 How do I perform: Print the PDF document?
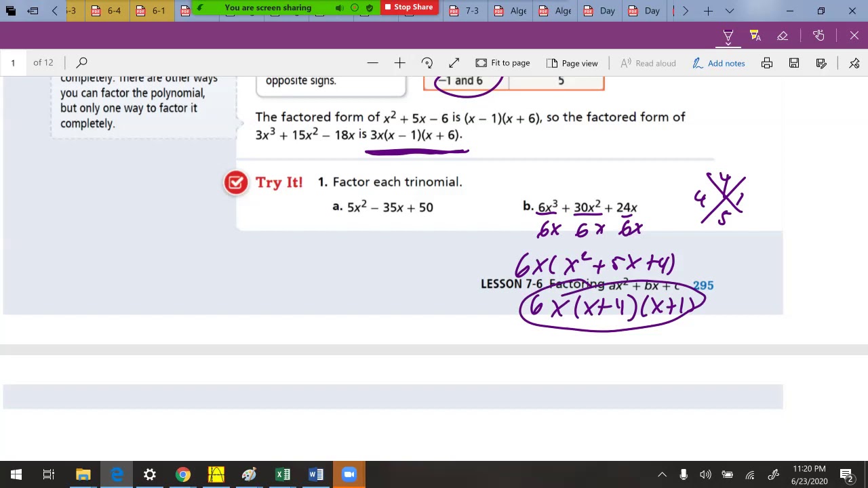(x=767, y=63)
